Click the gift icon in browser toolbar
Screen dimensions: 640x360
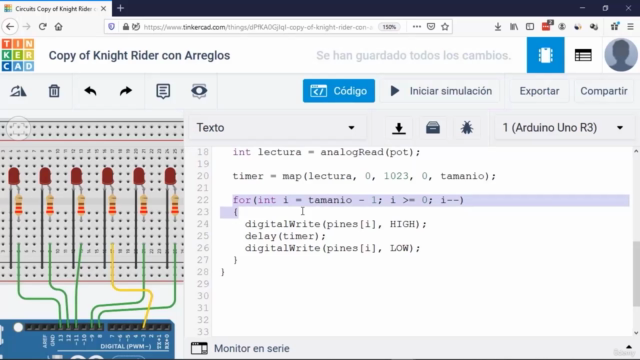614,27
